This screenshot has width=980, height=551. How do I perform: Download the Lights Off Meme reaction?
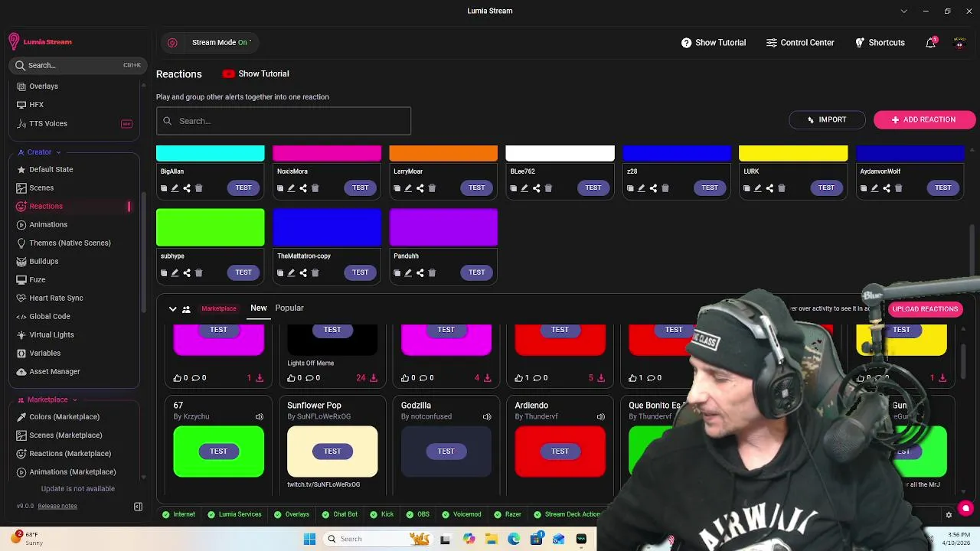(x=373, y=378)
